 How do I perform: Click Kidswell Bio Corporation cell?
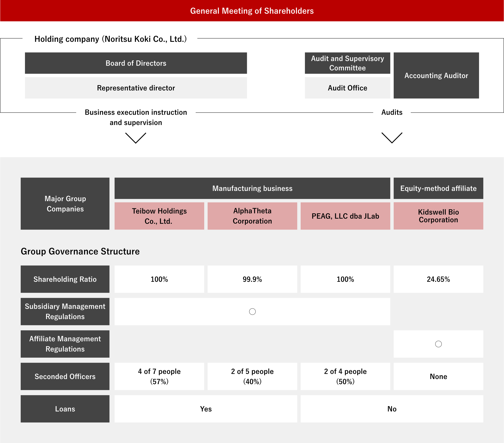click(x=438, y=216)
